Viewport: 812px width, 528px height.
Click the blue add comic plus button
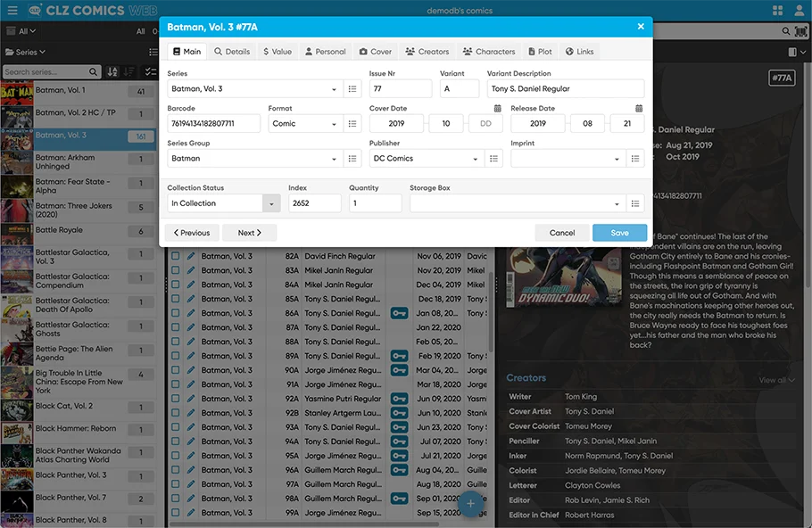click(470, 504)
